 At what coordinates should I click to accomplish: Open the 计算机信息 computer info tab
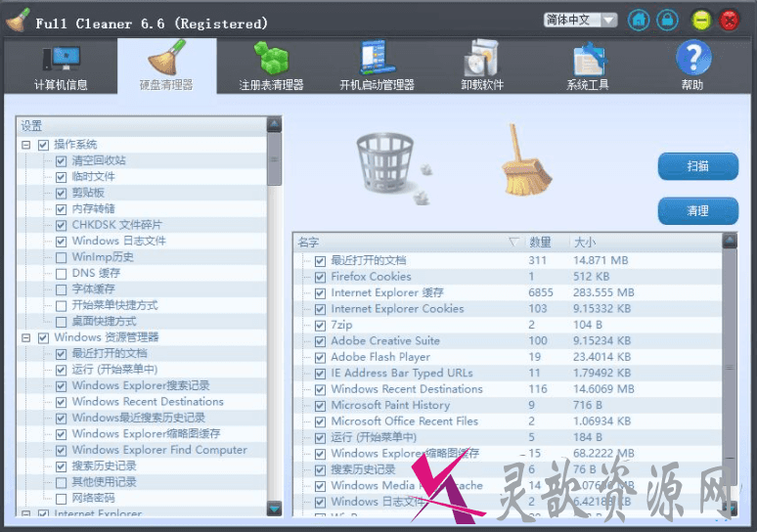[61, 66]
